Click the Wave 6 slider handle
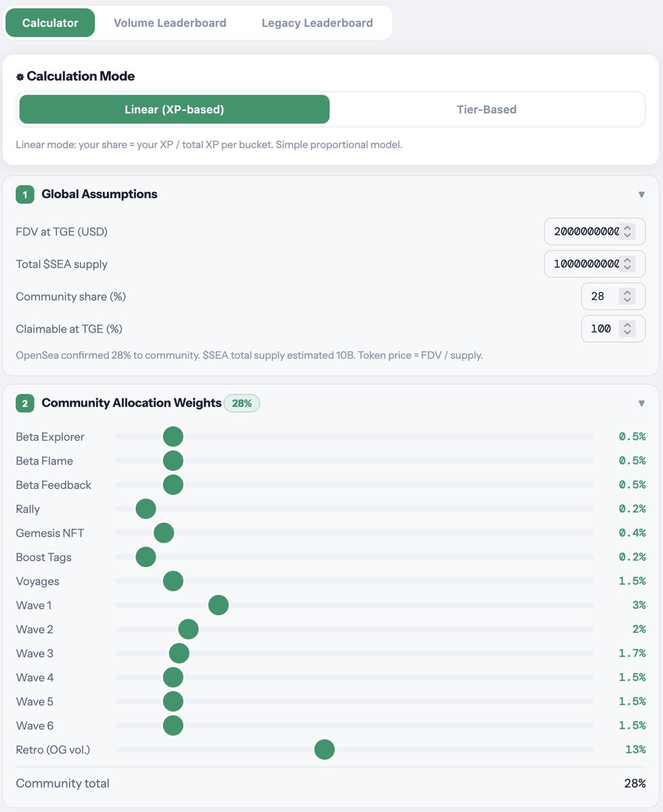The height and width of the screenshot is (812, 663). [173, 725]
